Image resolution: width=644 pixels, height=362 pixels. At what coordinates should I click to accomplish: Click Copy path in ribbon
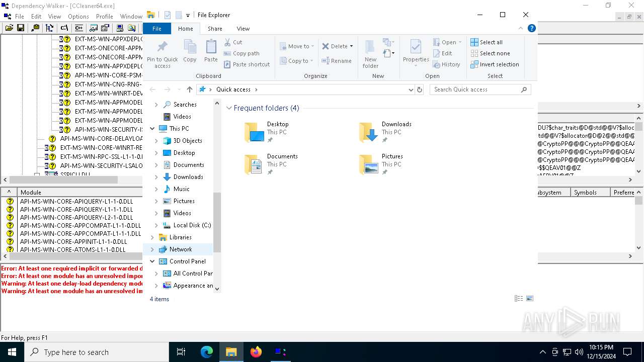click(242, 53)
